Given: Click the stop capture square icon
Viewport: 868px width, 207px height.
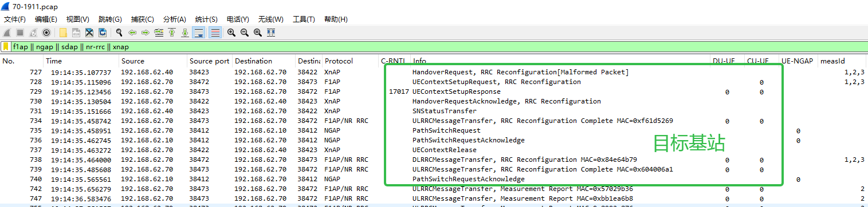Looking at the screenshot, I should click(20, 33).
